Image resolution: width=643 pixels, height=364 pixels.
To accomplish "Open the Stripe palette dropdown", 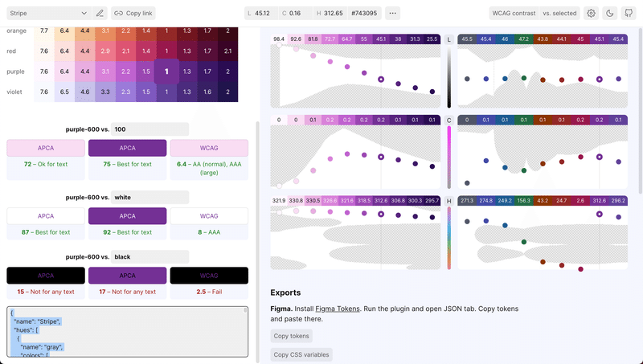I will point(48,13).
